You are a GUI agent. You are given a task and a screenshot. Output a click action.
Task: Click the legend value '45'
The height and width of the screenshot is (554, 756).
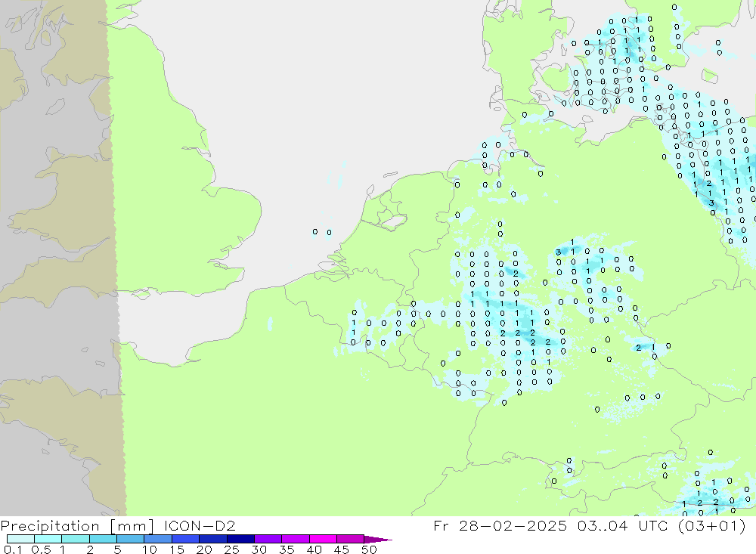point(342,549)
